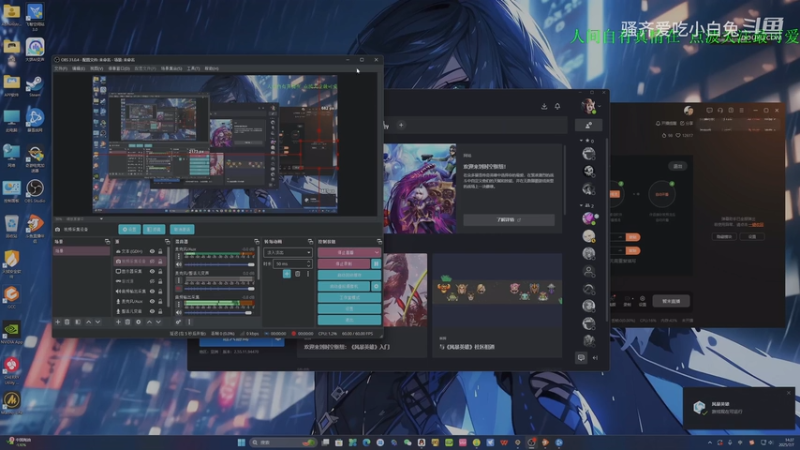Screen dimensions: 800x450
Task: Click the stop recording button in OBS
Action: click(344, 264)
